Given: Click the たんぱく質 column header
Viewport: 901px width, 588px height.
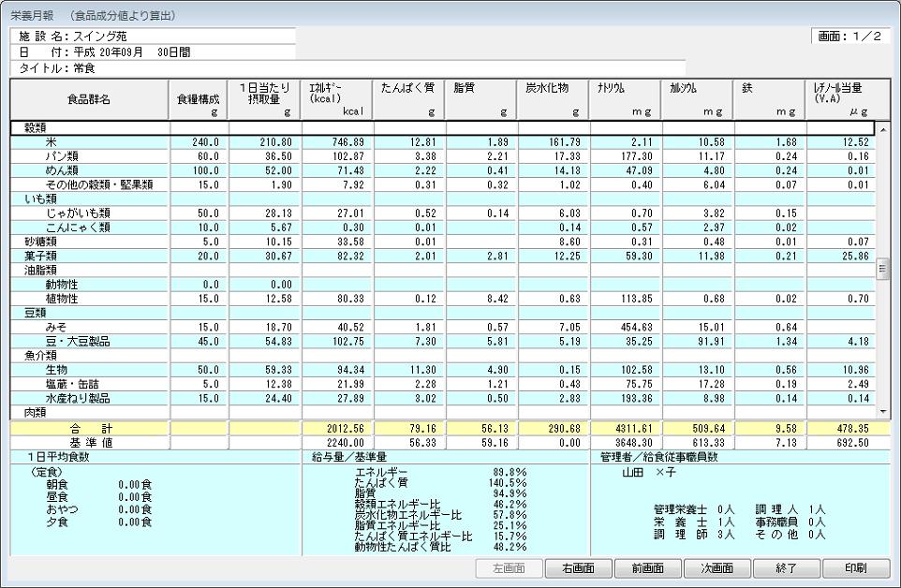Looking at the screenshot, I should click(x=409, y=99).
